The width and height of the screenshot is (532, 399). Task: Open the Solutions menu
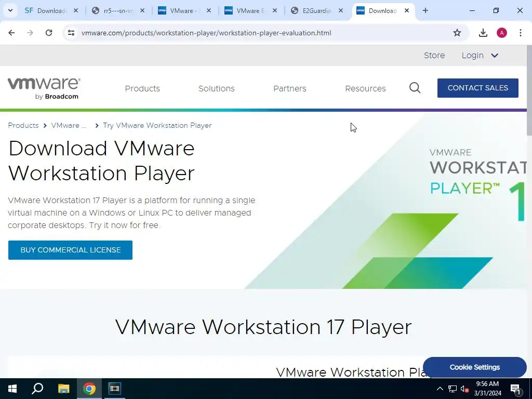pos(217,88)
